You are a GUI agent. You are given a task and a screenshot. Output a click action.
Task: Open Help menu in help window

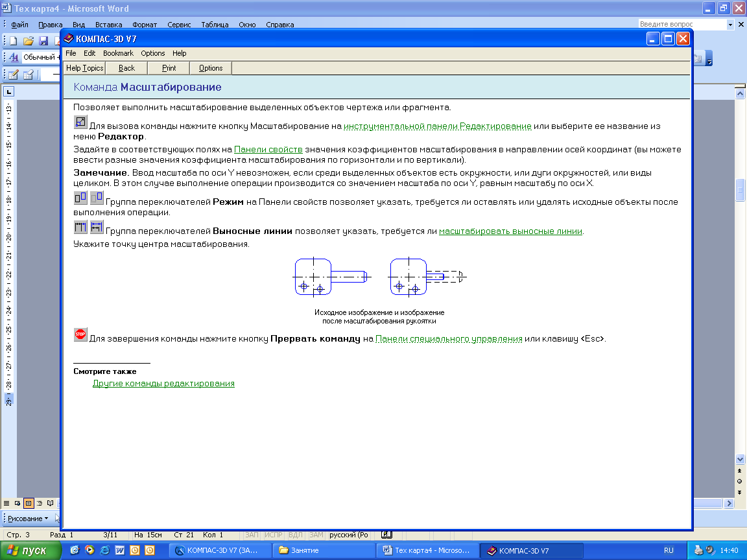(180, 53)
